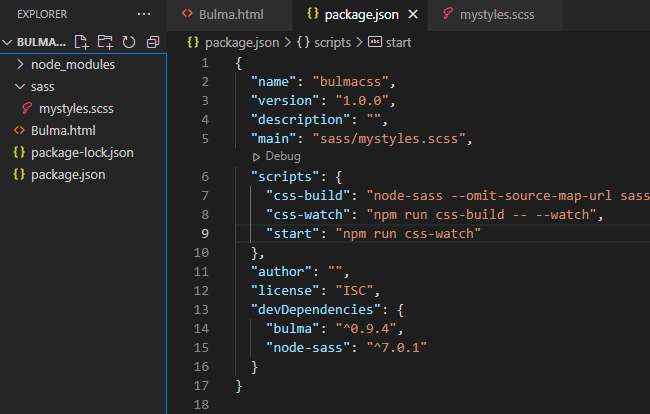Screen dimensions: 650x414
Task: Click the start breadcrumb segment
Action: (x=390, y=42)
